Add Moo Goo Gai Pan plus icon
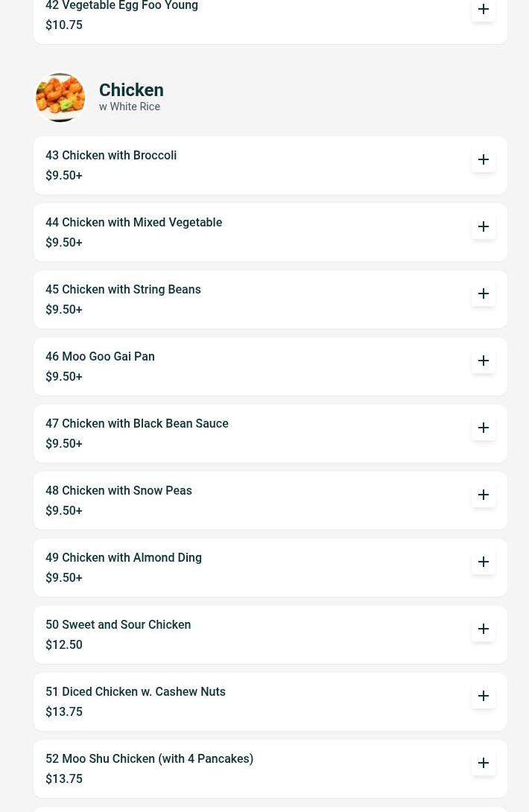The image size is (529, 812). point(484,361)
